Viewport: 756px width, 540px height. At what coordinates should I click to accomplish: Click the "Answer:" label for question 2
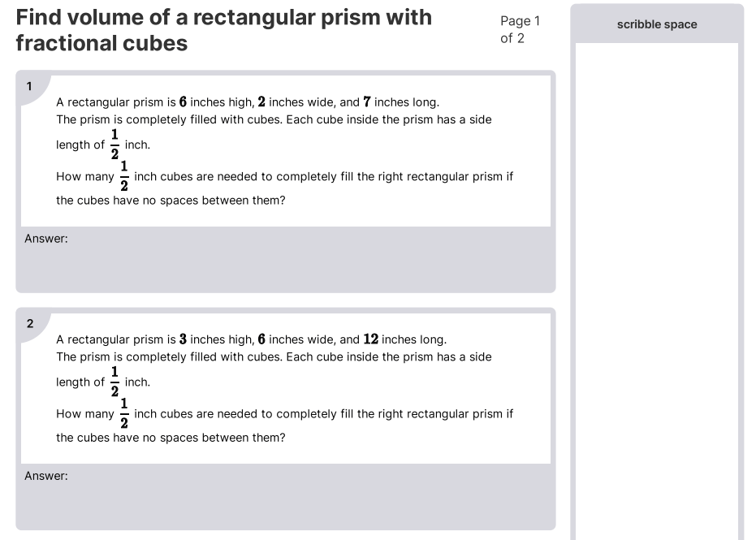(46, 476)
